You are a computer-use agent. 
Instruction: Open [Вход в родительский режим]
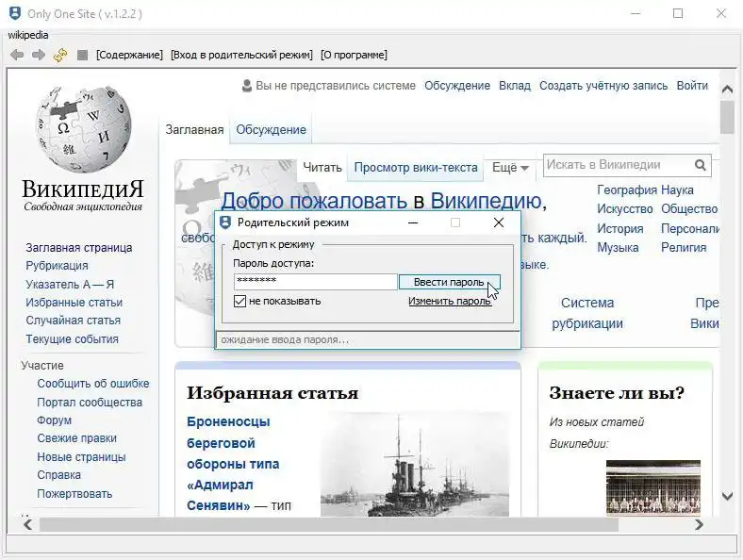[x=241, y=55]
